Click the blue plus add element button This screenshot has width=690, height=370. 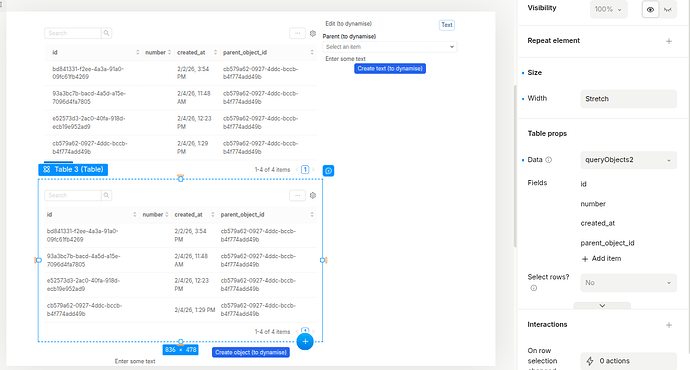(x=305, y=341)
